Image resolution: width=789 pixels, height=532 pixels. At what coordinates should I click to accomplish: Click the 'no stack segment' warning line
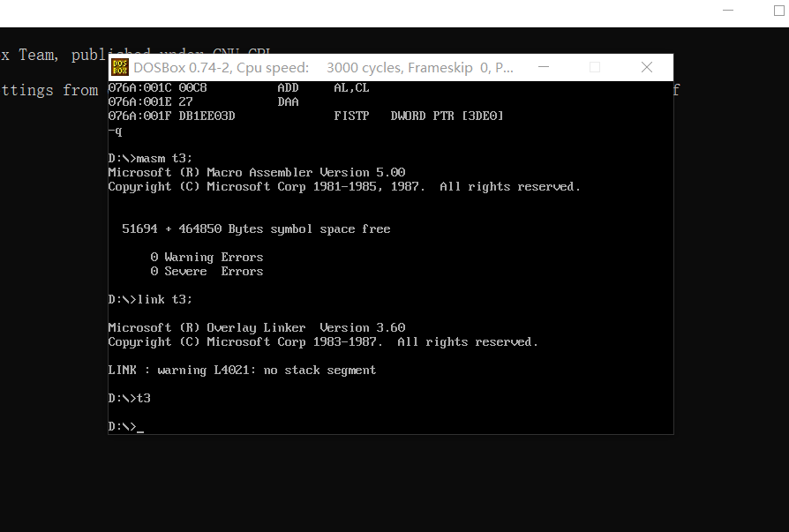[x=242, y=370]
